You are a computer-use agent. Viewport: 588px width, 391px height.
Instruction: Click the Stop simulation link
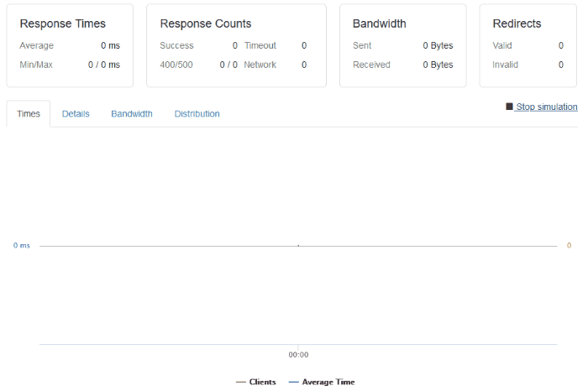coord(546,107)
